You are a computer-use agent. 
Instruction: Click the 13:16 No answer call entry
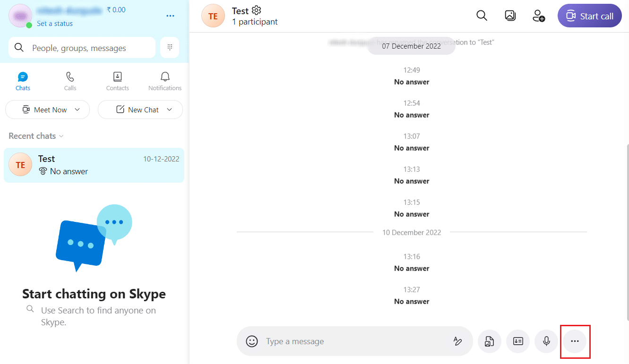(412, 262)
